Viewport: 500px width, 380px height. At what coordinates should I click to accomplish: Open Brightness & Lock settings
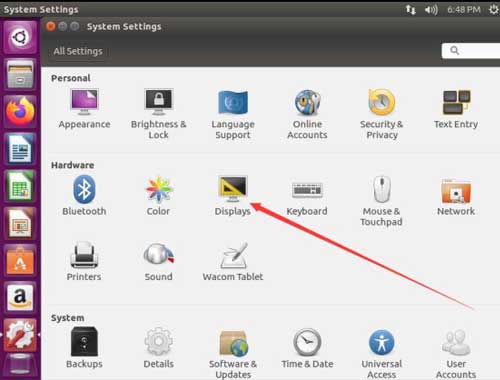pyautogui.click(x=159, y=114)
